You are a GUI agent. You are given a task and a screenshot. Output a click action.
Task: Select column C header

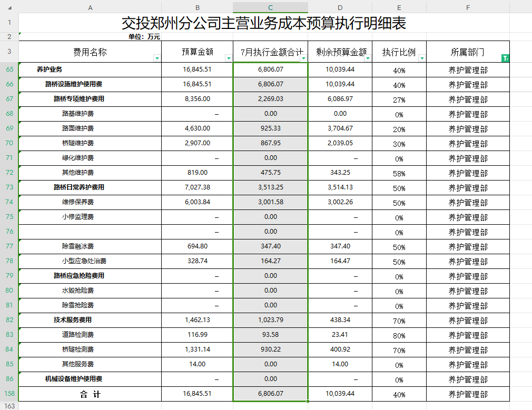pyautogui.click(x=270, y=7)
